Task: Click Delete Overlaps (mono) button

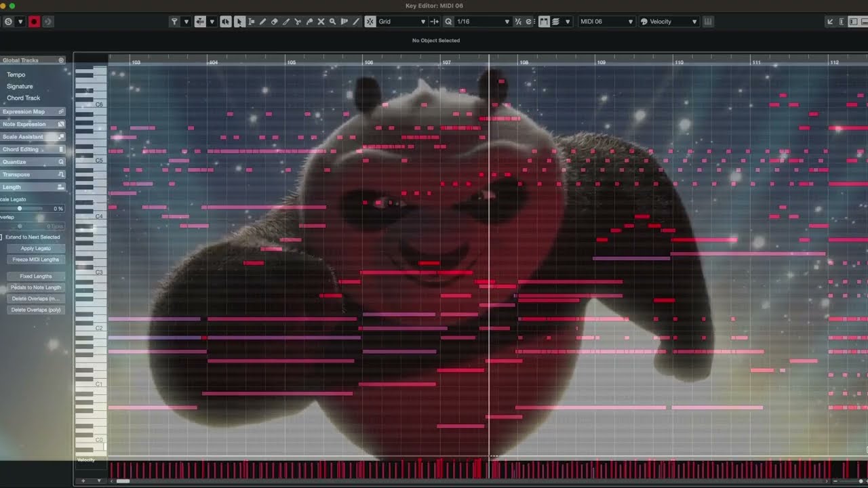Action: (x=36, y=298)
